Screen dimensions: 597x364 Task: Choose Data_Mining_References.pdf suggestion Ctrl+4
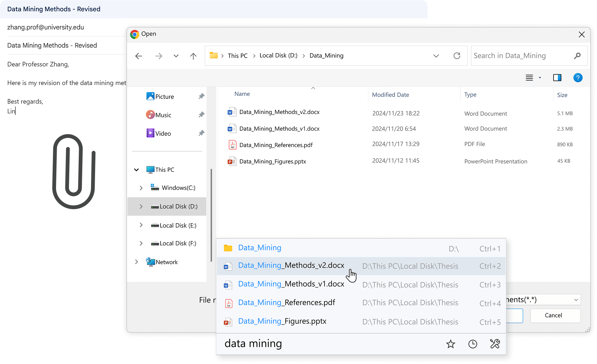[361, 303]
